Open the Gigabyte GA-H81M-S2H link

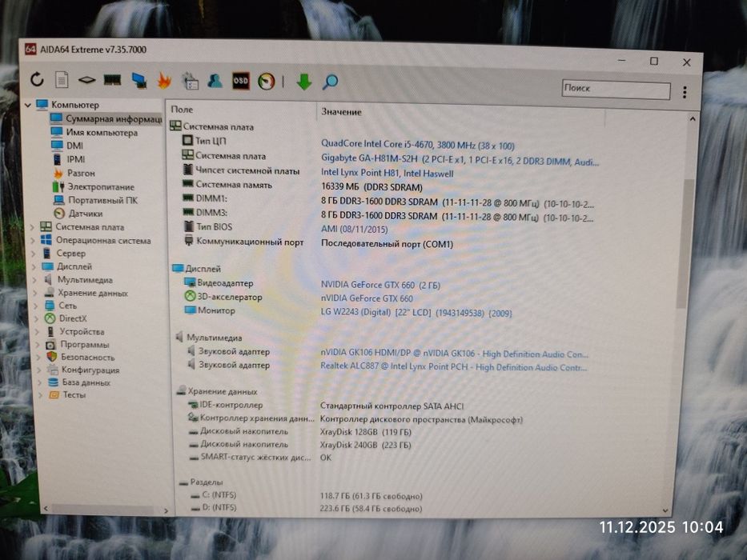pos(460,159)
